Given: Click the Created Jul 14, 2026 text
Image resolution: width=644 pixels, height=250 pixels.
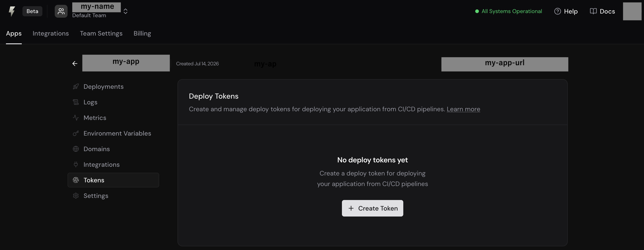Looking at the screenshot, I should [x=197, y=64].
